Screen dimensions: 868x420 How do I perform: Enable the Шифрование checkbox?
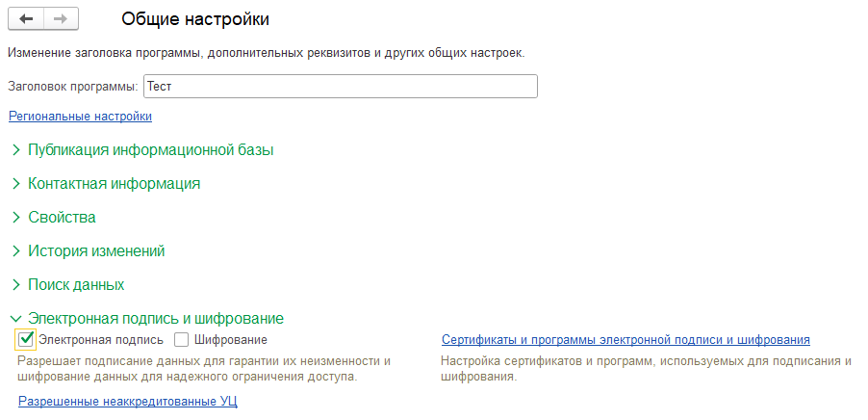(182, 340)
